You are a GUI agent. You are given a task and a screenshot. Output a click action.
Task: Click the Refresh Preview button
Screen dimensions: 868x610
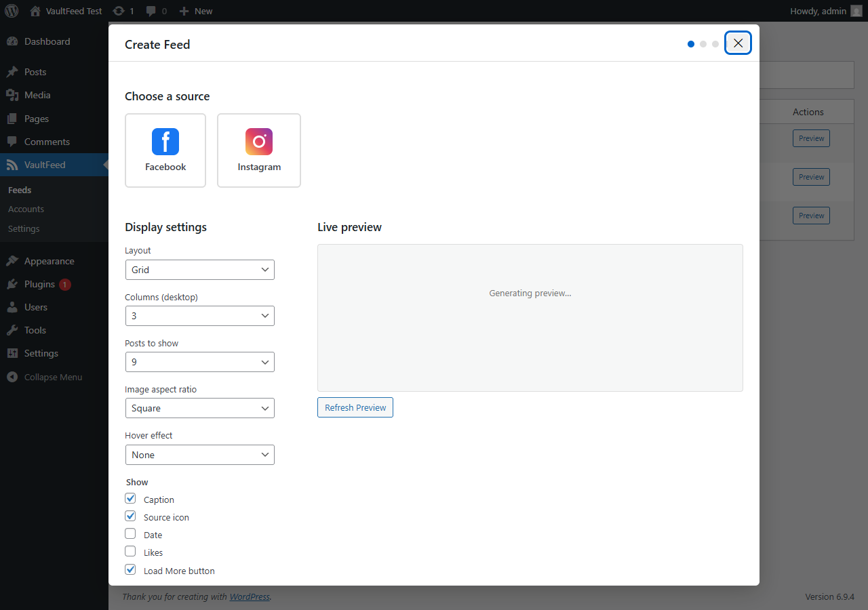355,407
